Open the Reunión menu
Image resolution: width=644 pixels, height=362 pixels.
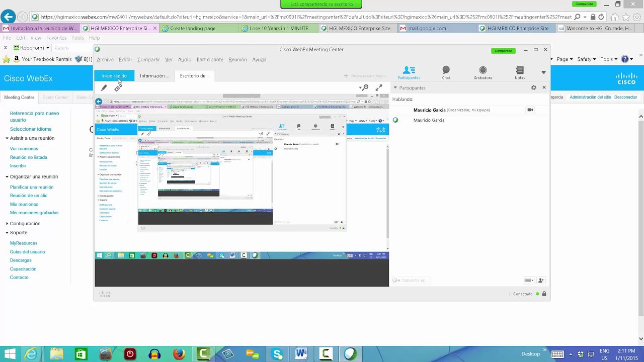click(237, 59)
